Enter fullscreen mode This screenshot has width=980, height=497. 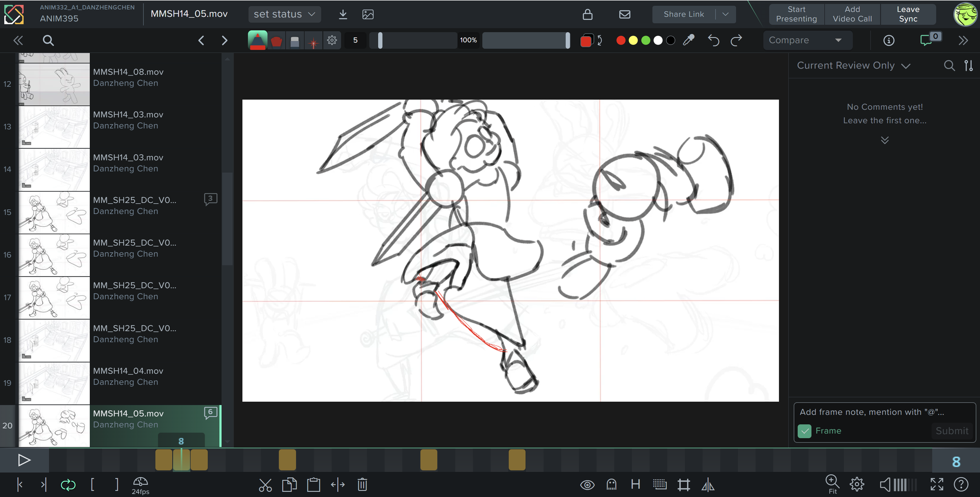tap(937, 484)
